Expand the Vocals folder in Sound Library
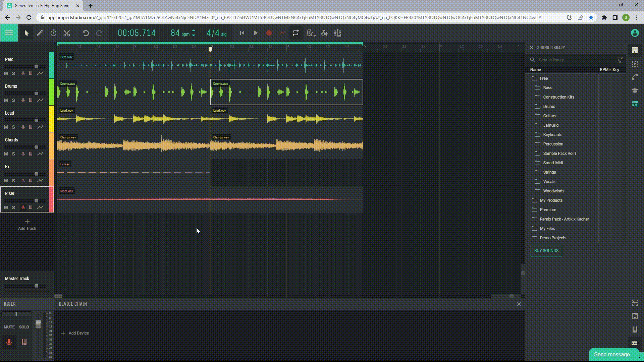The image size is (644, 362). click(x=549, y=182)
